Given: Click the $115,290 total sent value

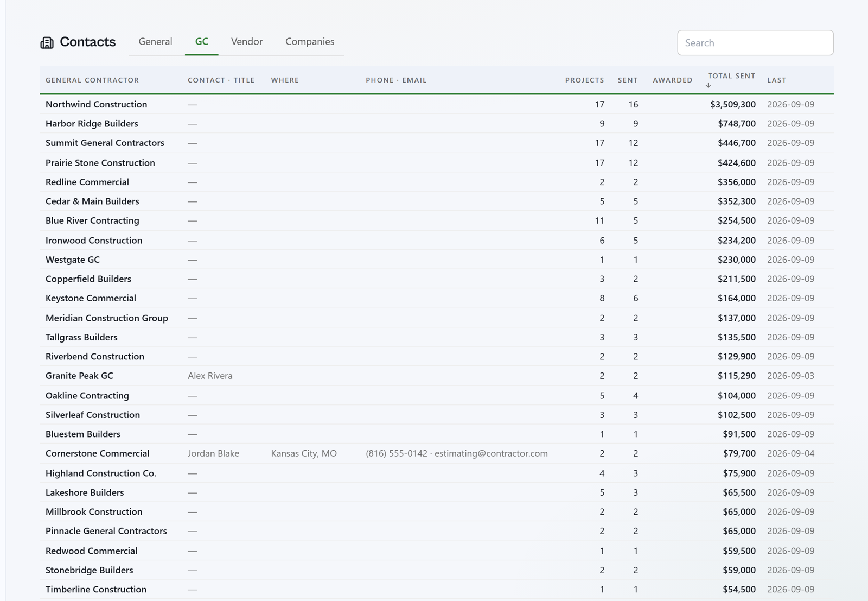Looking at the screenshot, I should click(x=737, y=376).
